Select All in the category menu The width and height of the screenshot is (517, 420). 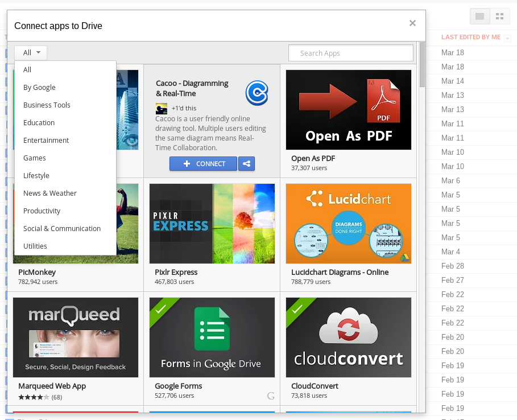pos(65,69)
